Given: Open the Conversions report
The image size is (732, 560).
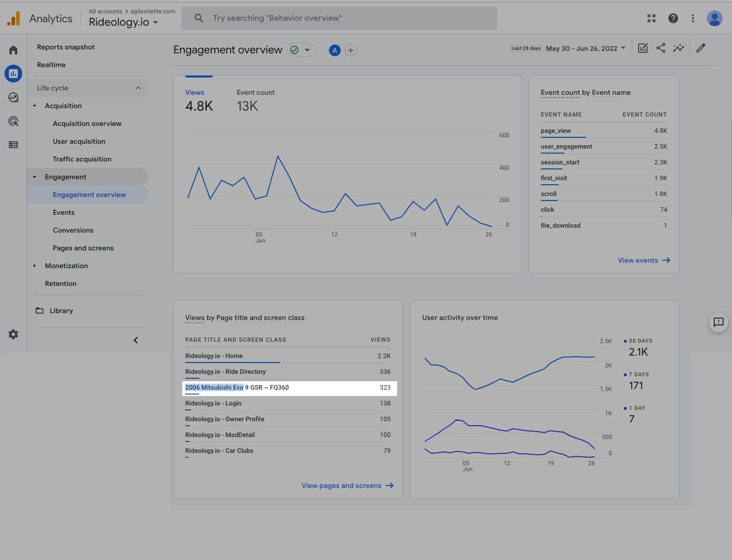Looking at the screenshot, I should 73,230.
